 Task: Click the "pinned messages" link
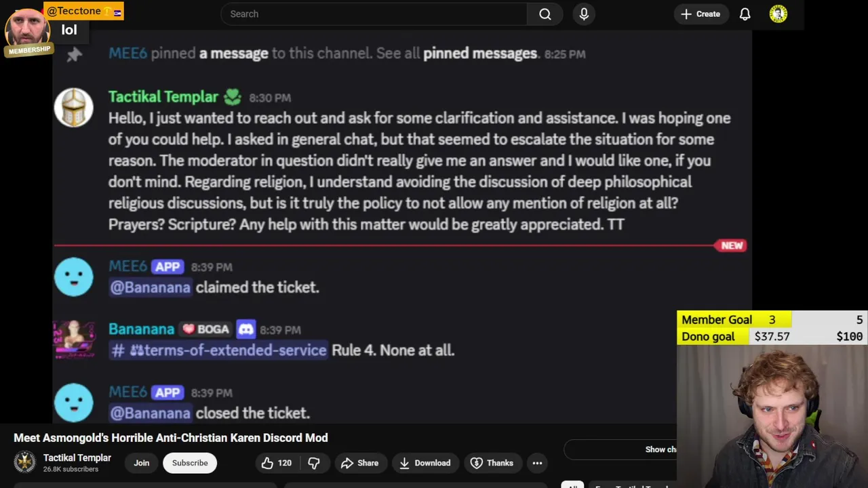tap(479, 54)
